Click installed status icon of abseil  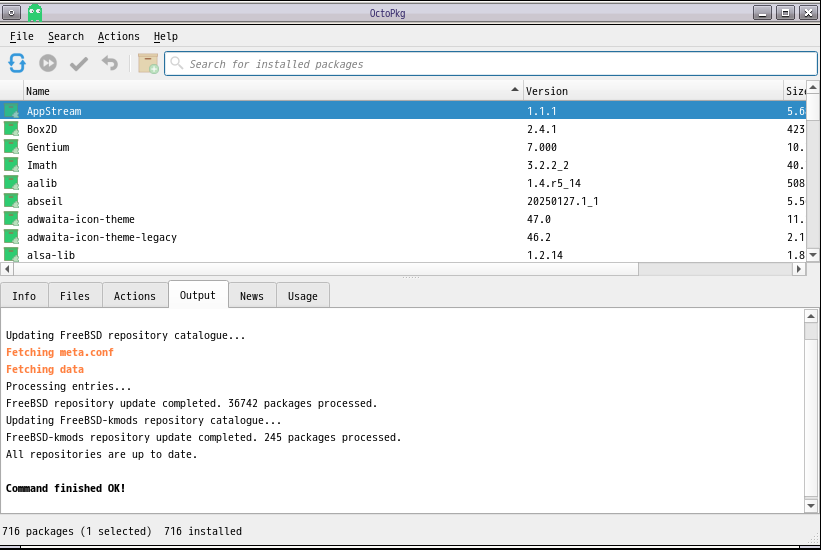click(12, 201)
